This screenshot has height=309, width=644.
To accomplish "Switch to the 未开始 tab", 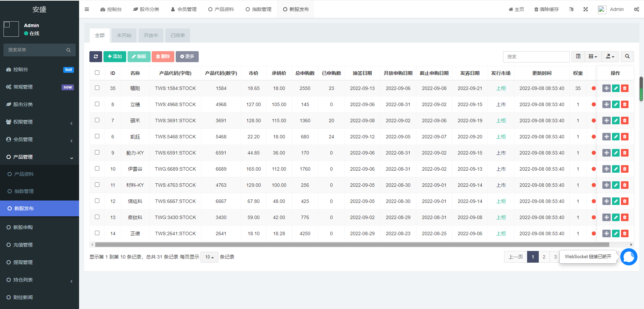I will [x=124, y=35].
